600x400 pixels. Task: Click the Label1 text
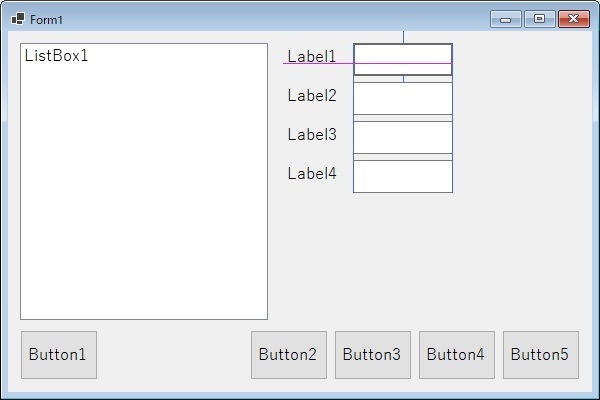pyautogui.click(x=312, y=57)
